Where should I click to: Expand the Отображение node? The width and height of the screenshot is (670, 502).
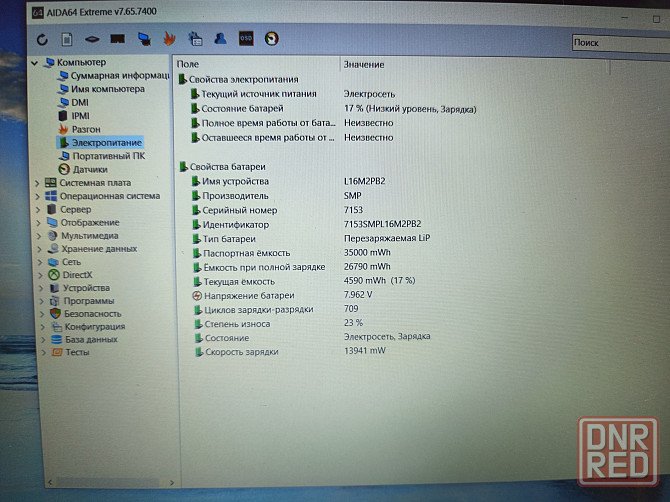pos(38,223)
